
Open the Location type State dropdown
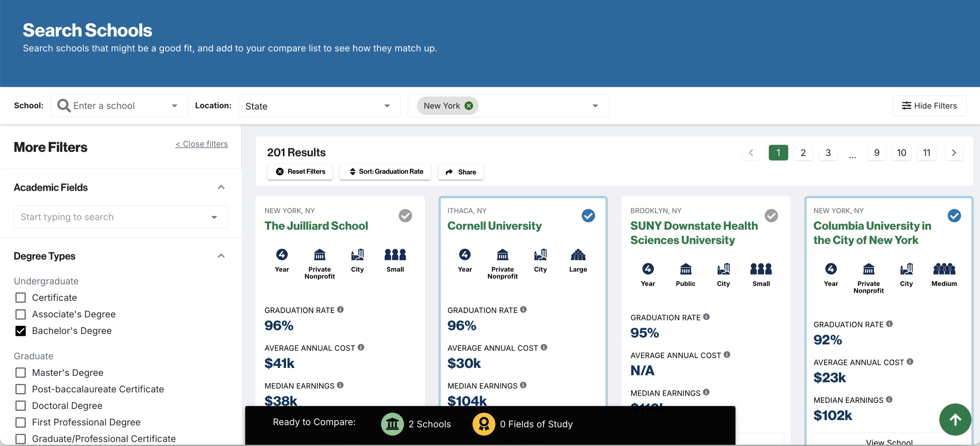pyautogui.click(x=319, y=106)
